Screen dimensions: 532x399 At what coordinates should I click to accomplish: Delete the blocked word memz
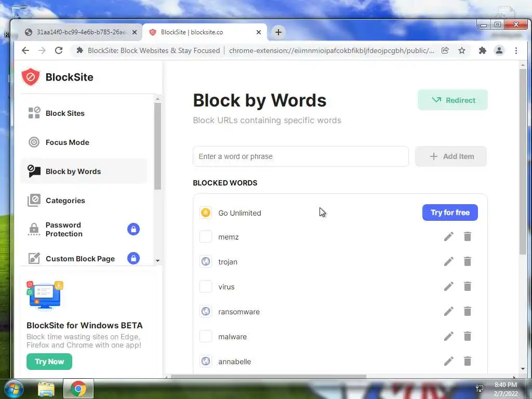(468, 236)
